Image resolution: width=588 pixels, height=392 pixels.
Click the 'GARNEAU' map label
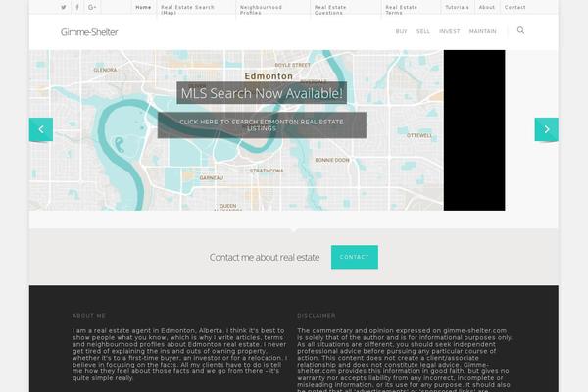tap(212, 178)
